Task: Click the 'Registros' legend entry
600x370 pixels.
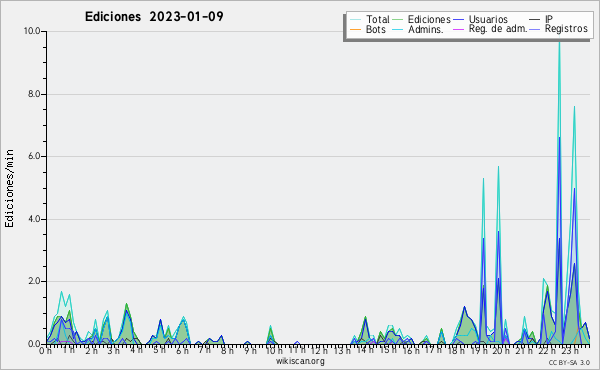Action: point(566,29)
